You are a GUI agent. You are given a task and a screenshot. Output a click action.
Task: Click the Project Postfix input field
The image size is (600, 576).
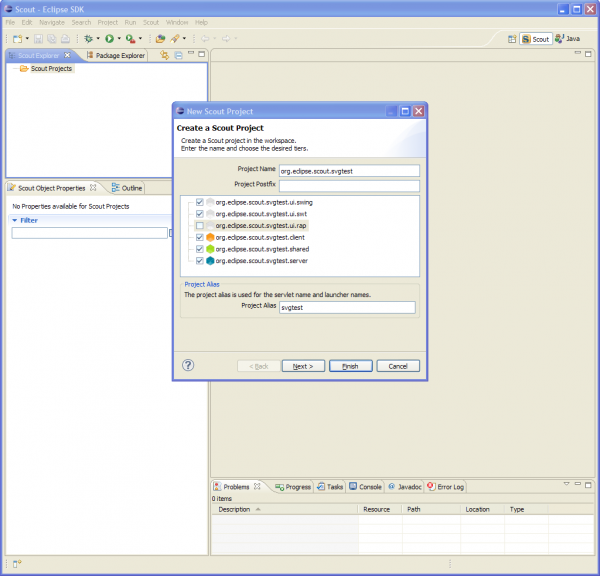349,186
